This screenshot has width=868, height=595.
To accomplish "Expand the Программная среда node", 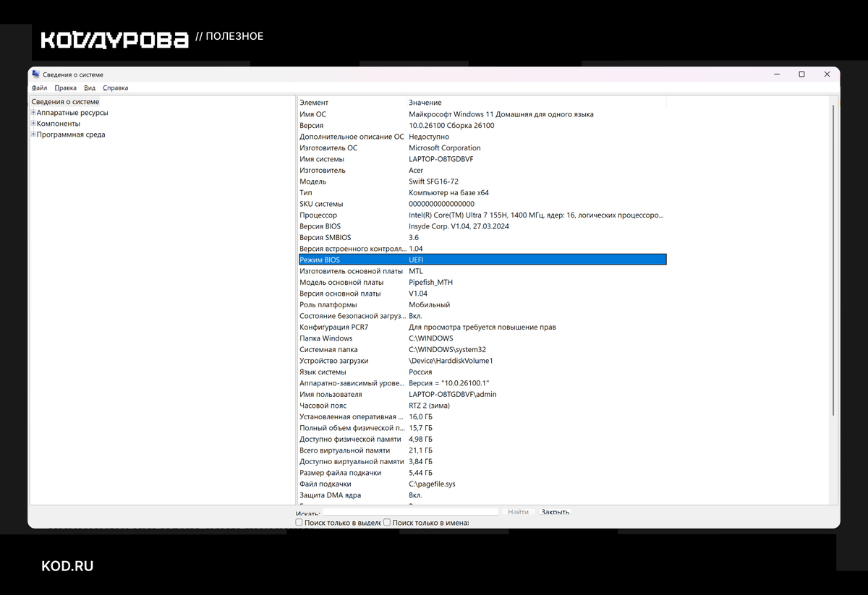I will click(x=33, y=134).
